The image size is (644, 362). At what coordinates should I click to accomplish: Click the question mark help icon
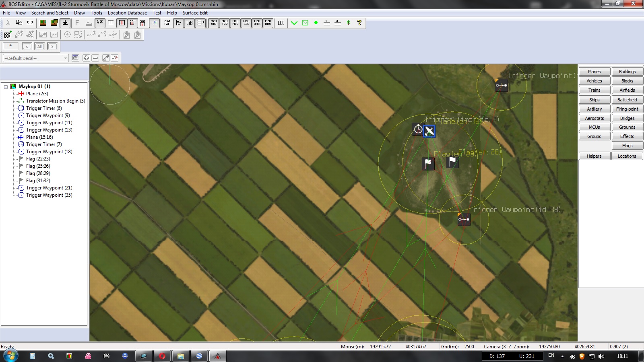[359, 23]
